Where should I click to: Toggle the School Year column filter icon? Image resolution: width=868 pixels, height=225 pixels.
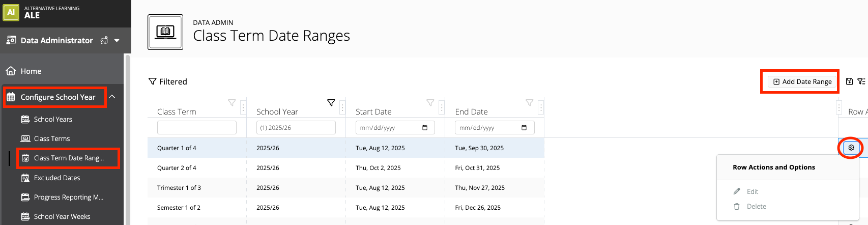point(331,103)
